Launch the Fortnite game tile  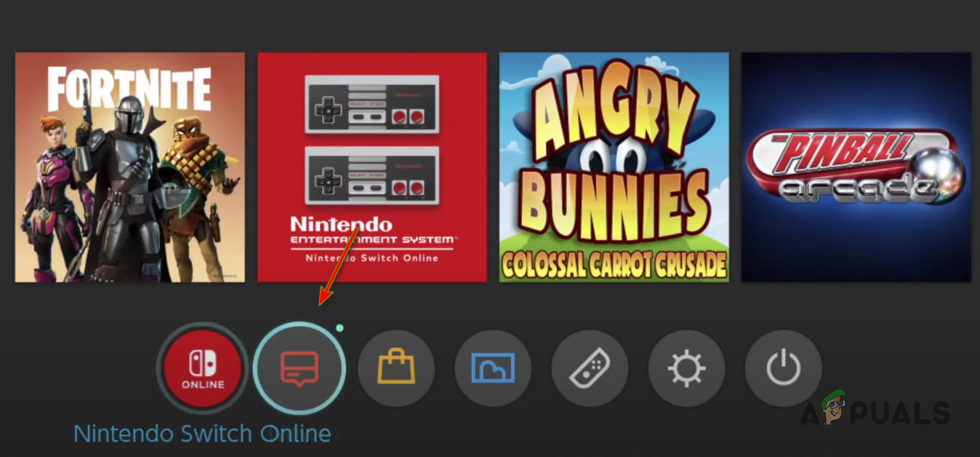[129, 167]
